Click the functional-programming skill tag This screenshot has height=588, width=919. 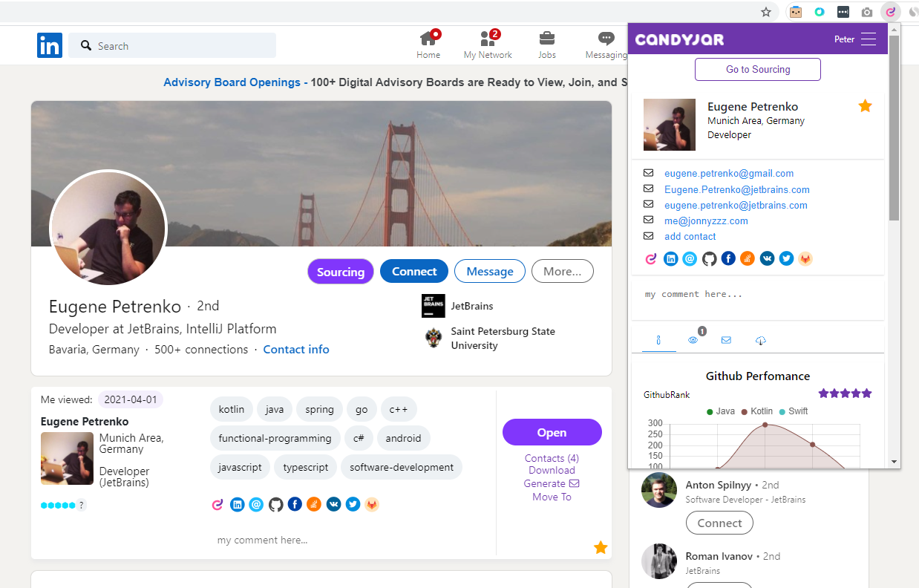pyautogui.click(x=275, y=438)
